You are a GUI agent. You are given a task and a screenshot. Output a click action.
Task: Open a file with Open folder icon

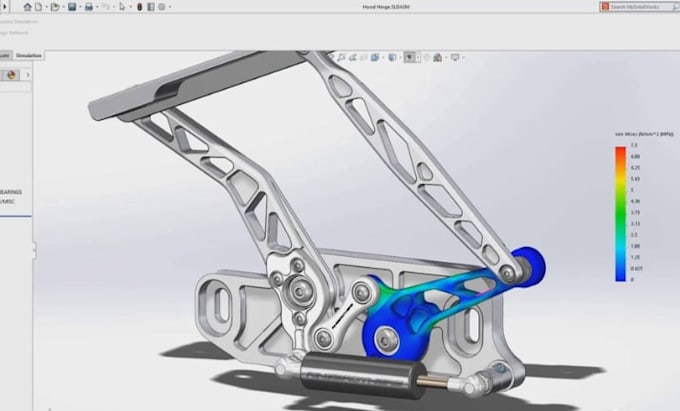[x=55, y=7]
